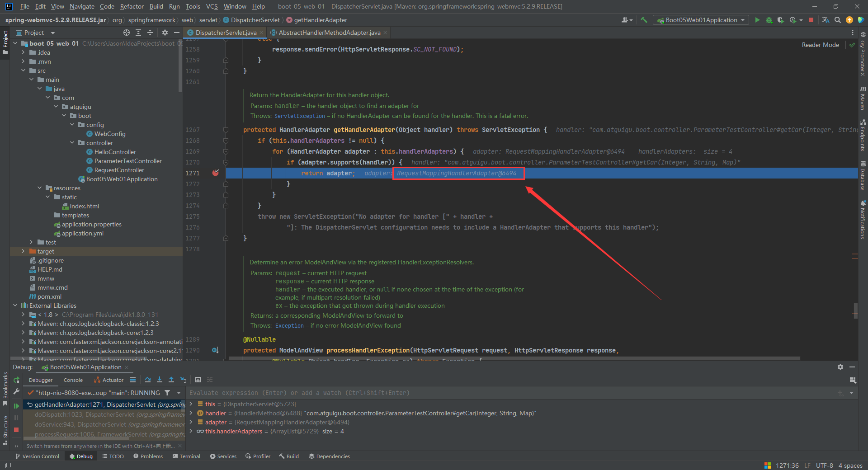Click the Step Into debugger icon
The height and width of the screenshot is (470, 868).
point(160,380)
